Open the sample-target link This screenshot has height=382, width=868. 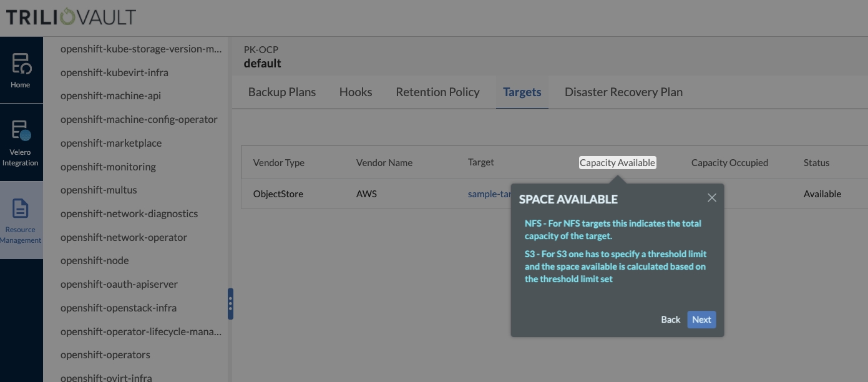(x=489, y=194)
